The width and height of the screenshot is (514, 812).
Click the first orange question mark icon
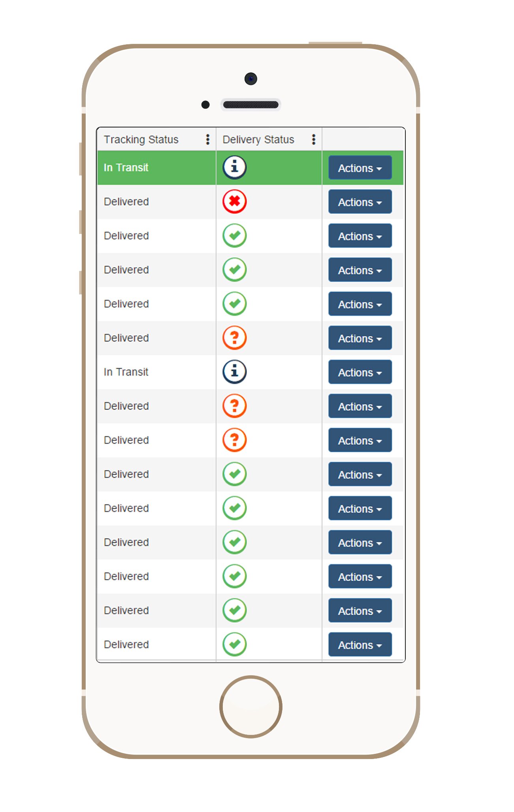click(234, 338)
